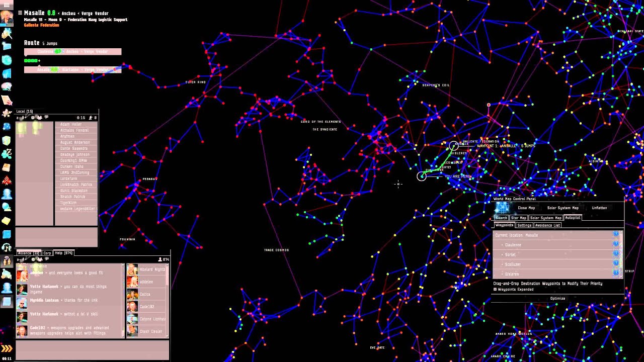Click the member list icon in Local chat
The height and width of the screenshot is (362, 644).
click(40, 118)
